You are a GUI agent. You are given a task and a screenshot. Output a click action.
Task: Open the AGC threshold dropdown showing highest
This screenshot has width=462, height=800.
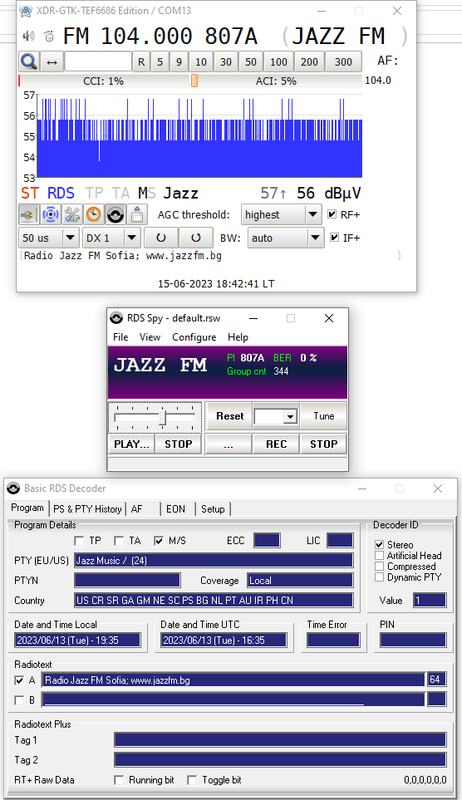coord(281,215)
